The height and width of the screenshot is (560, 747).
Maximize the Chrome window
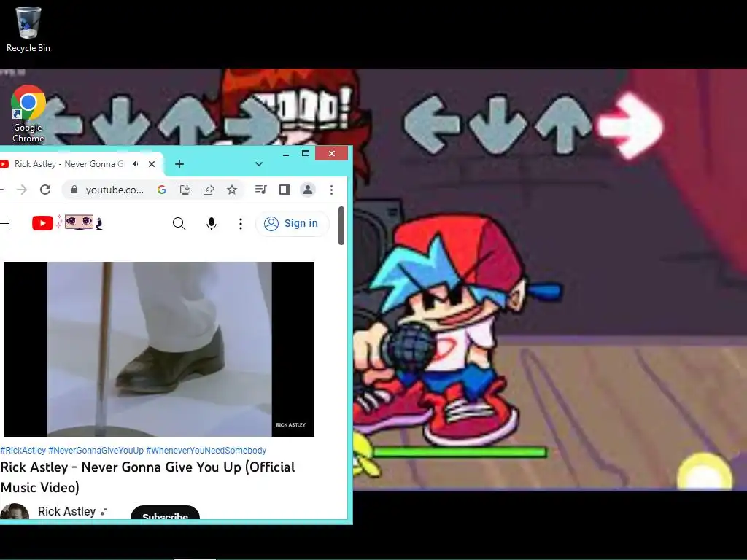coord(306,153)
